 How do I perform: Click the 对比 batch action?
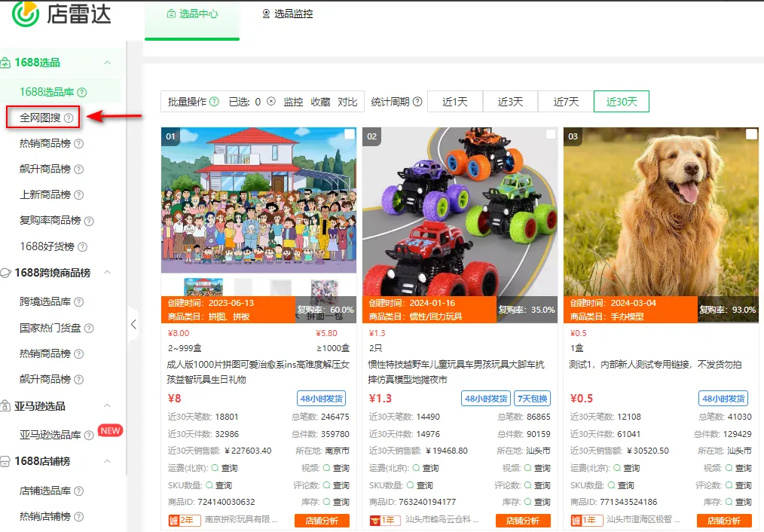point(348,101)
